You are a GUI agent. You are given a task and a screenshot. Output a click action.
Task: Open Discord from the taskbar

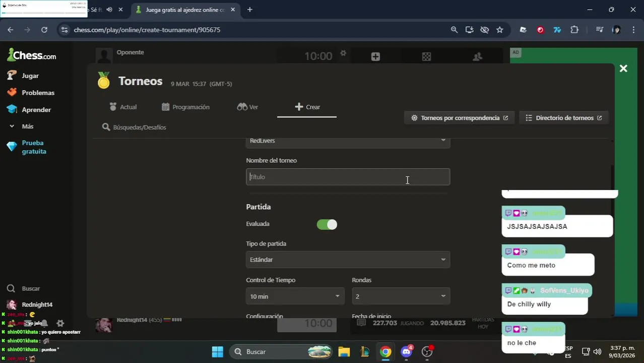pyautogui.click(x=406, y=351)
